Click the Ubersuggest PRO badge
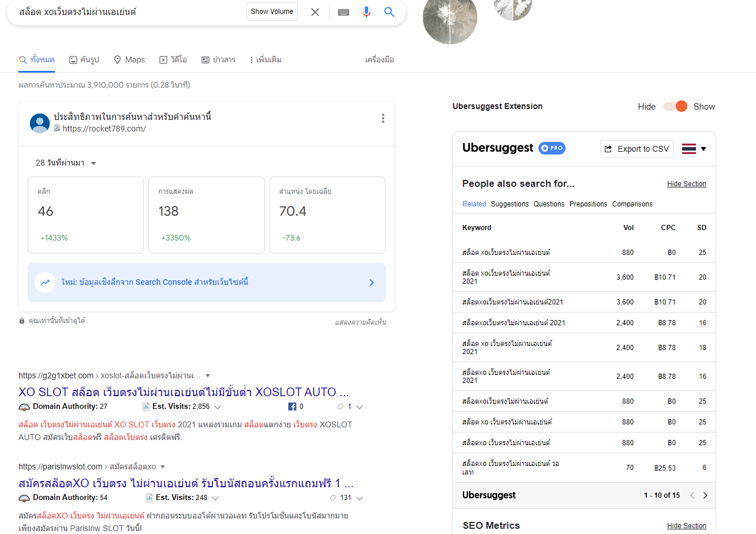 pos(552,148)
